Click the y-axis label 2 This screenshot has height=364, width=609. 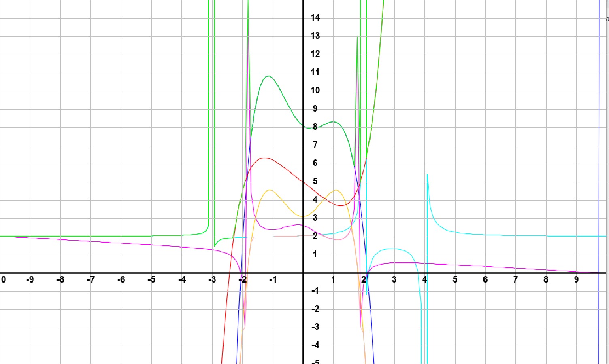coord(315,236)
